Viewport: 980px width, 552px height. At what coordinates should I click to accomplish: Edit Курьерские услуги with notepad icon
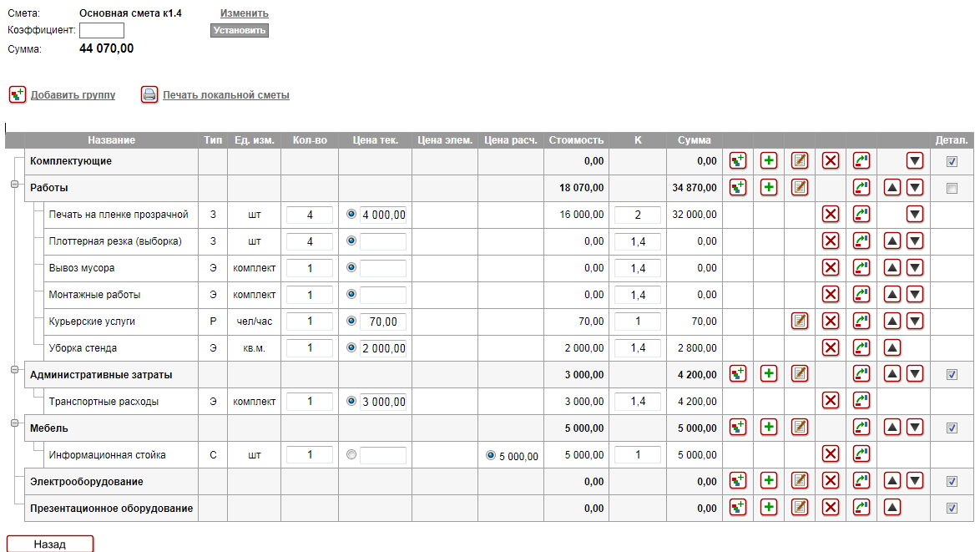pos(800,322)
